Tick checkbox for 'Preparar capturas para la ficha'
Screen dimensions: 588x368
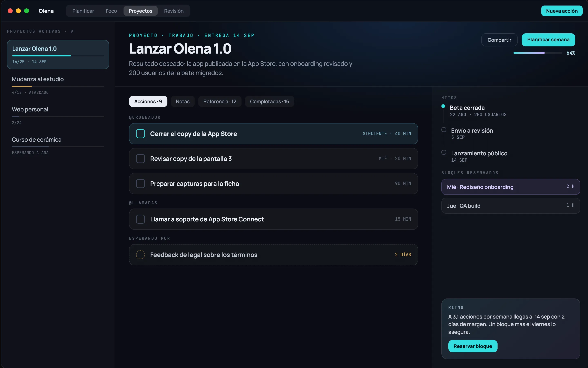point(140,184)
